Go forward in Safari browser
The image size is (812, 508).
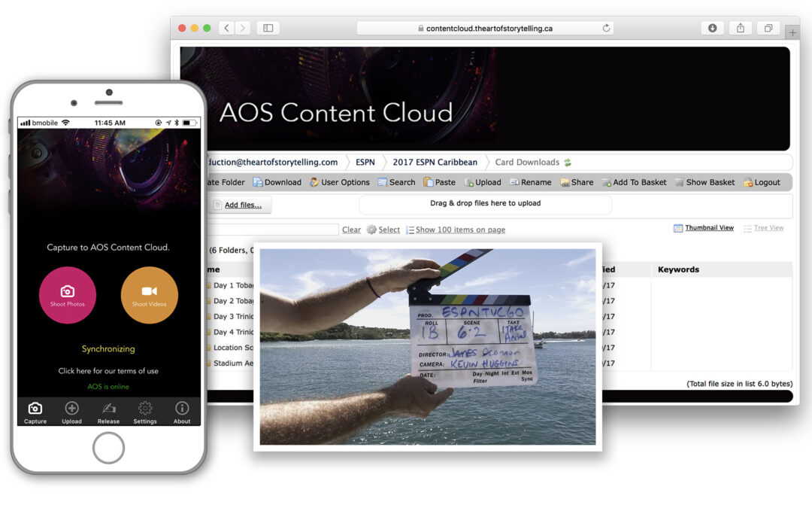242,28
